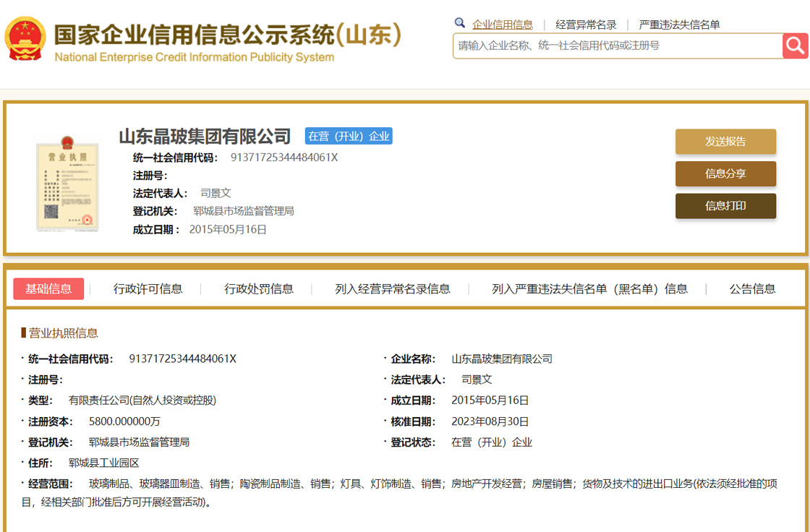This screenshot has height=532, width=810.
Task: Open the 行政许可信息 tab
Action: 148,288
